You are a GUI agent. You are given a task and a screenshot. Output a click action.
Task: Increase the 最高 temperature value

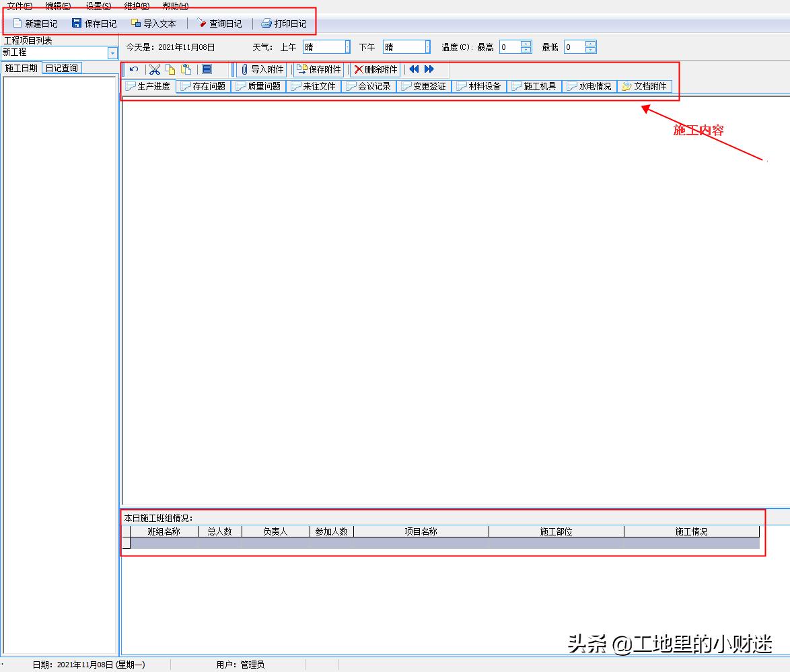click(x=526, y=44)
